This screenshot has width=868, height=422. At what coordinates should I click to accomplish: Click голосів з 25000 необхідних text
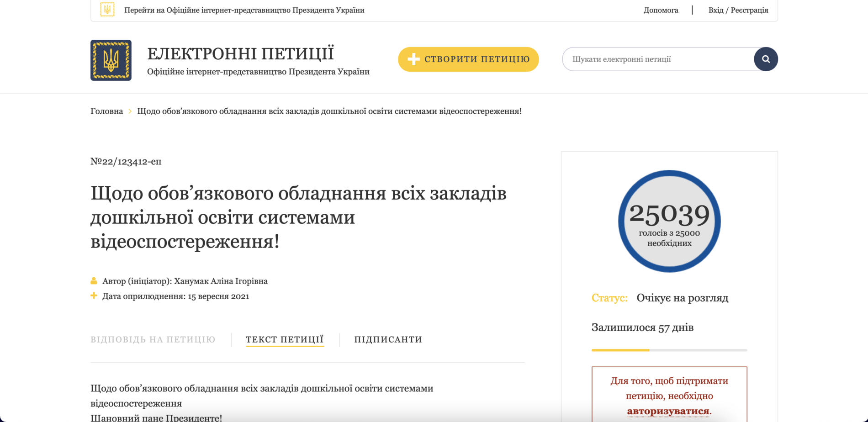point(669,238)
